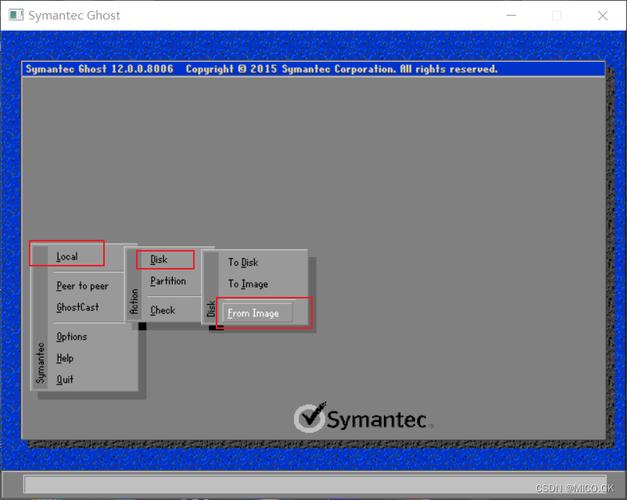Select Check in the Action menu
The height and width of the screenshot is (500, 627).
tap(163, 310)
